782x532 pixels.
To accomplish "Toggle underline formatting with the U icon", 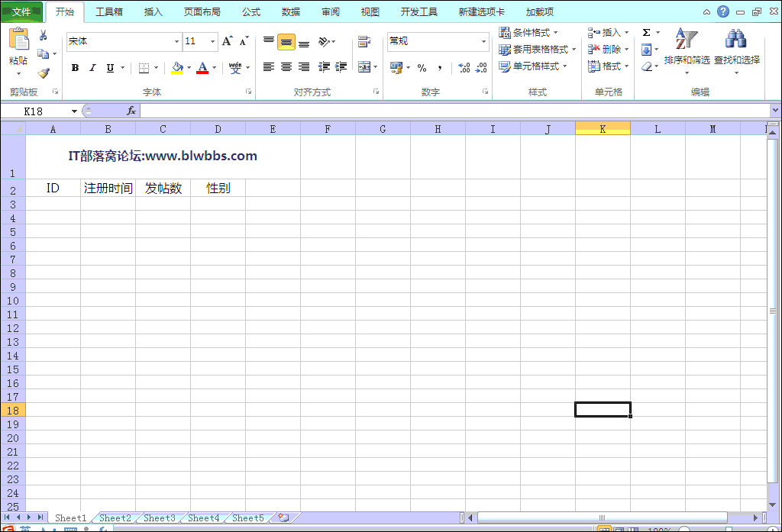I will point(110,68).
